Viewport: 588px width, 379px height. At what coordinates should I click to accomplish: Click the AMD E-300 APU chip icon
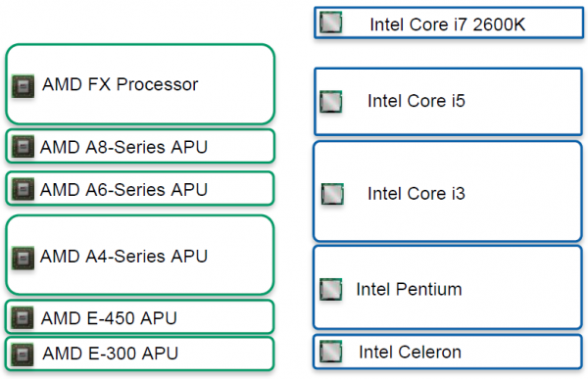pyautogui.click(x=23, y=354)
